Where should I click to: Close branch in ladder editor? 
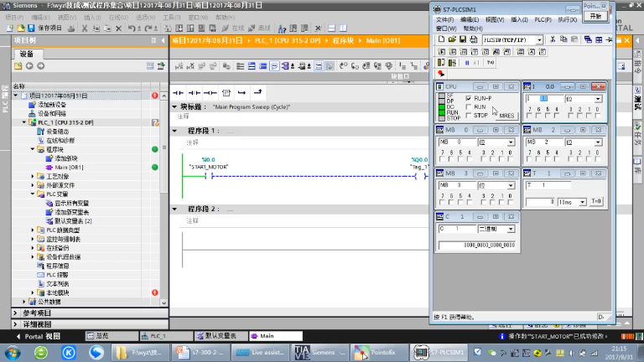coord(258,93)
